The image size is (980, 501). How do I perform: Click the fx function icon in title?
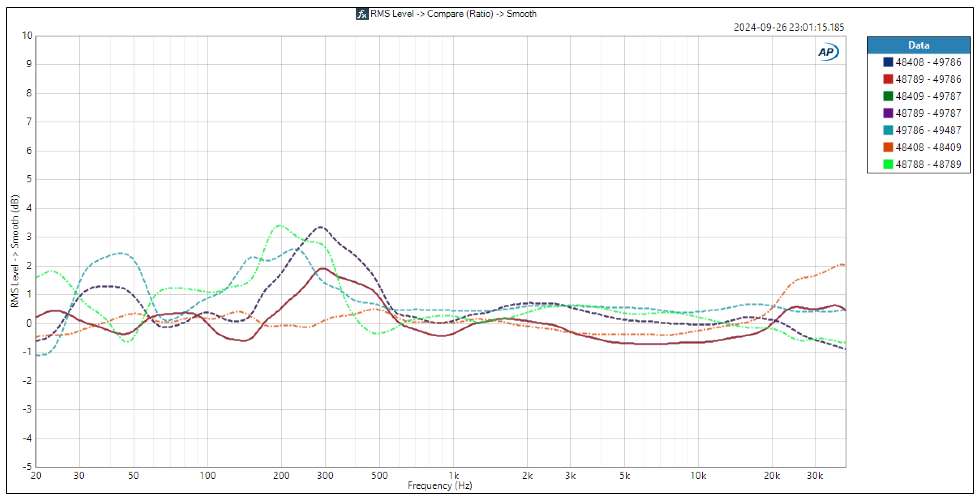(362, 14)
